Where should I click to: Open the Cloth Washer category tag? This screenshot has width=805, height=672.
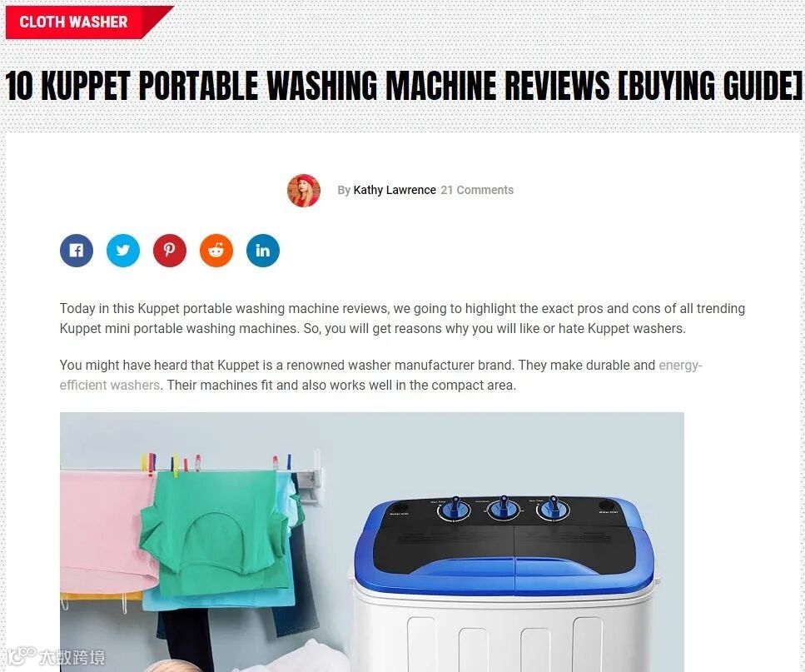[73, 22]
